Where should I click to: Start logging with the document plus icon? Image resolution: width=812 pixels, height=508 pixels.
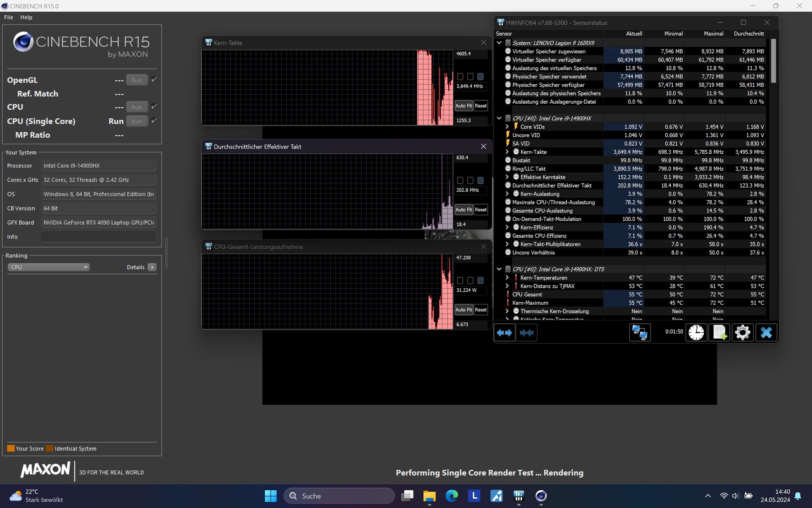[x=719, y=333]
